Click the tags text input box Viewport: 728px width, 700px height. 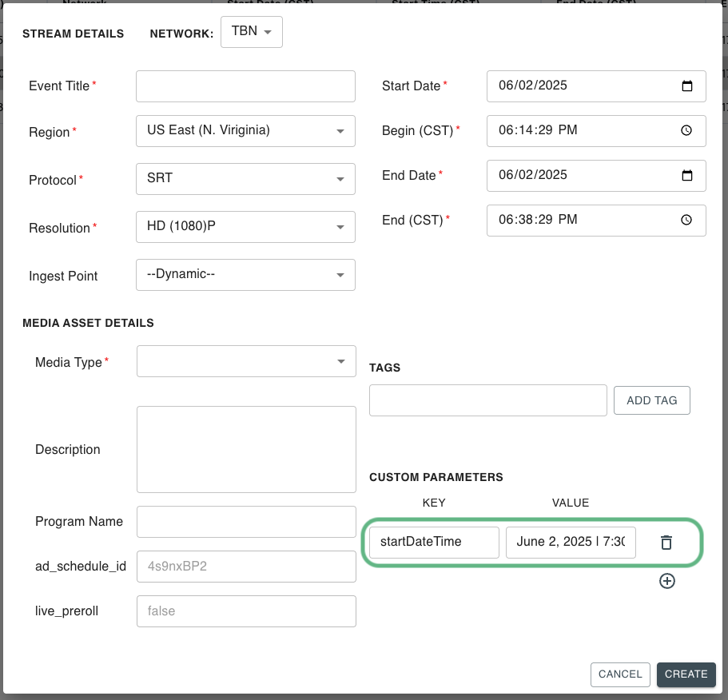tap(487, 400)
